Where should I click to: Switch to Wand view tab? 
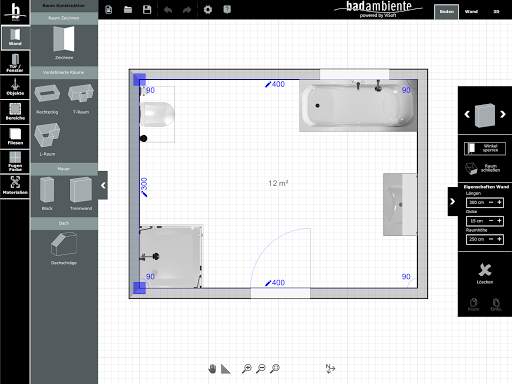471,12
